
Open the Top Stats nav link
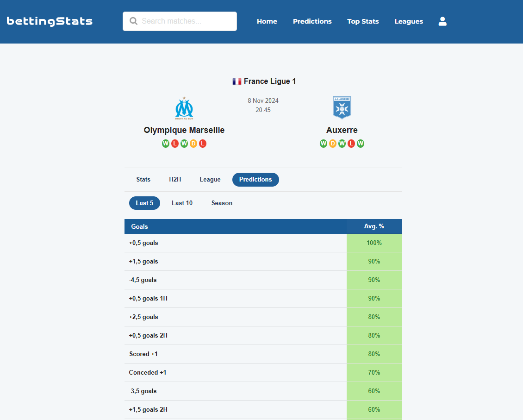click(363, 21)
